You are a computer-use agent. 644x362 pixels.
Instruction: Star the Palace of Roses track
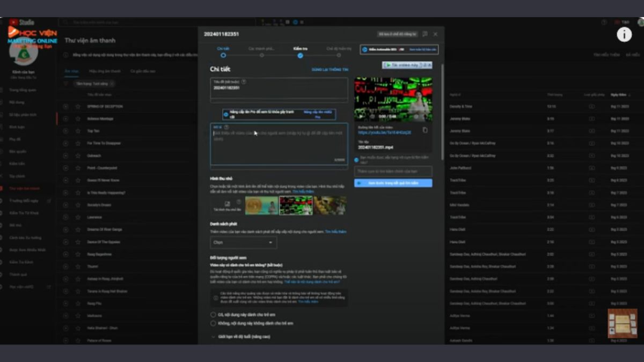pyautogui.click(x=78, y=341)
